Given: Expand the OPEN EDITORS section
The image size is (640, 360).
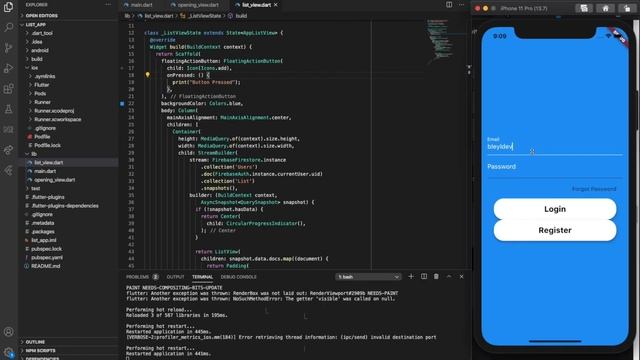Looking at the screenshot, I should [x=41, y=16].
